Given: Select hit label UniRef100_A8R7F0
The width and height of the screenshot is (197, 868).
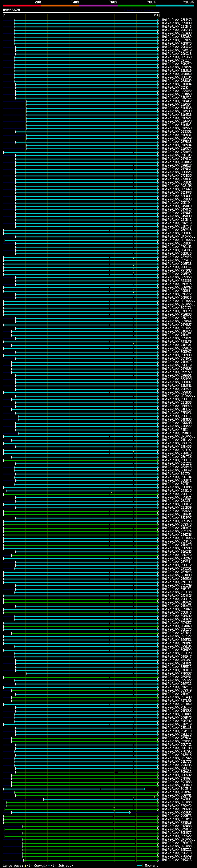Looking at the screenshot, I should pyautogui.click(x=177, y=555).
